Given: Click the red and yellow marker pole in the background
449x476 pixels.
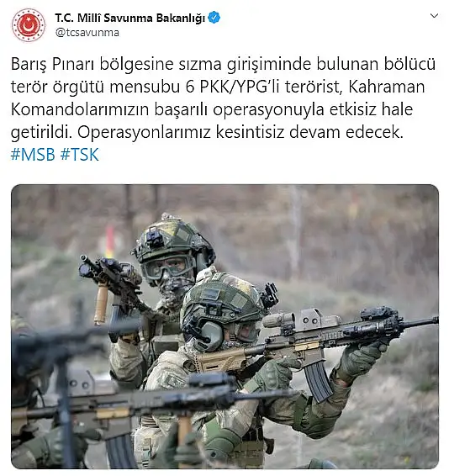Looking at the screenshot, I should [110, 241].
